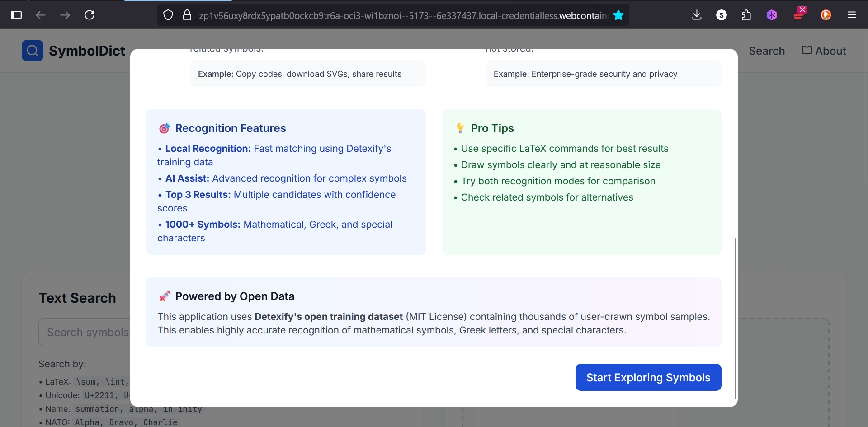The image size is (868, 427).
Task: Go forward with the browser forward arrow
Action: pos(65,15)
